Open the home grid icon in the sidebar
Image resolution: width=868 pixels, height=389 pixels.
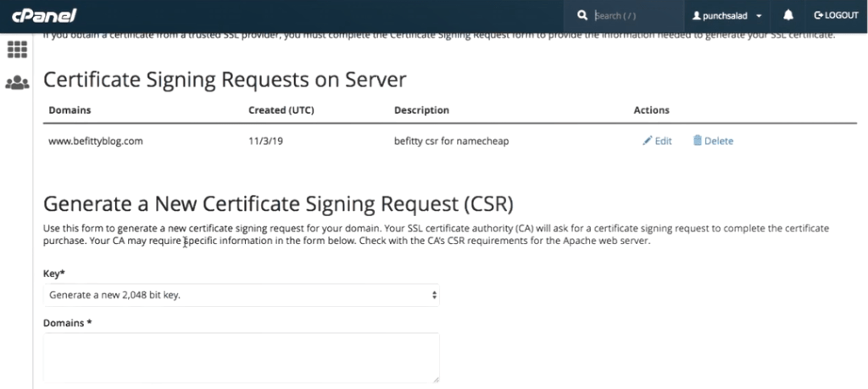point(17,50)
